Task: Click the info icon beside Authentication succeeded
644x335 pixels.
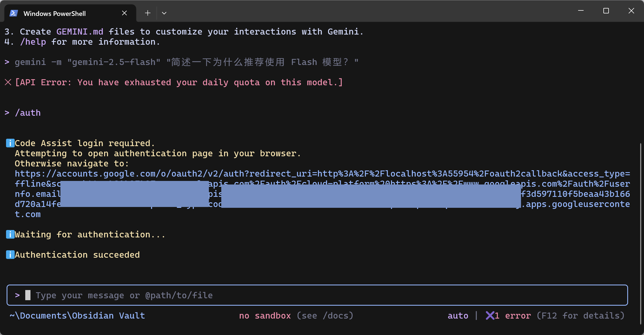Action: 10,255
